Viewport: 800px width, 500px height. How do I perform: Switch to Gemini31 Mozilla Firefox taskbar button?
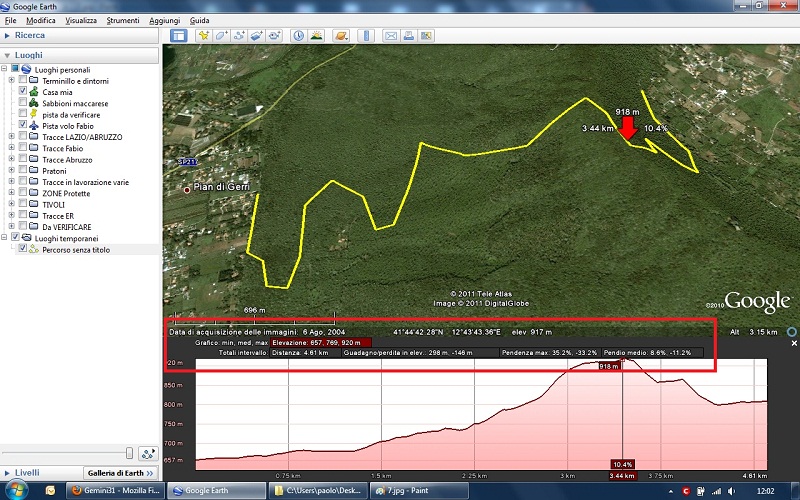(x=115, y=491)
